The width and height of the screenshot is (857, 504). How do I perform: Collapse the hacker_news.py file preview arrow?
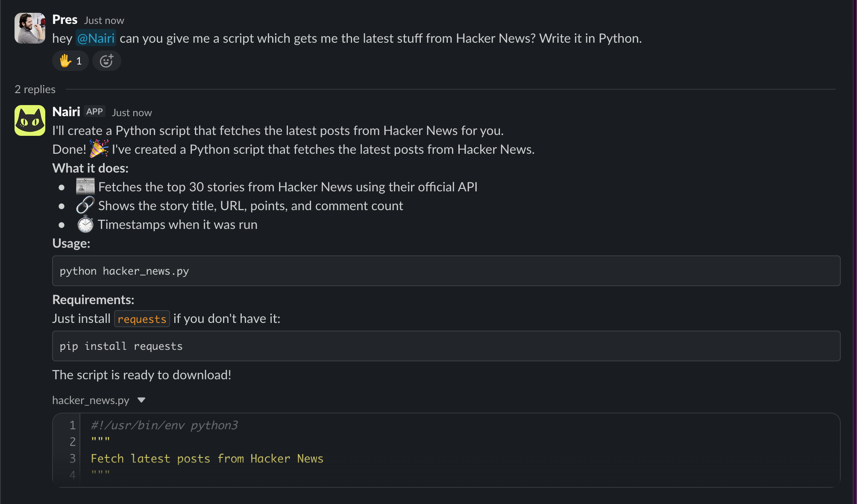point(141,400)
